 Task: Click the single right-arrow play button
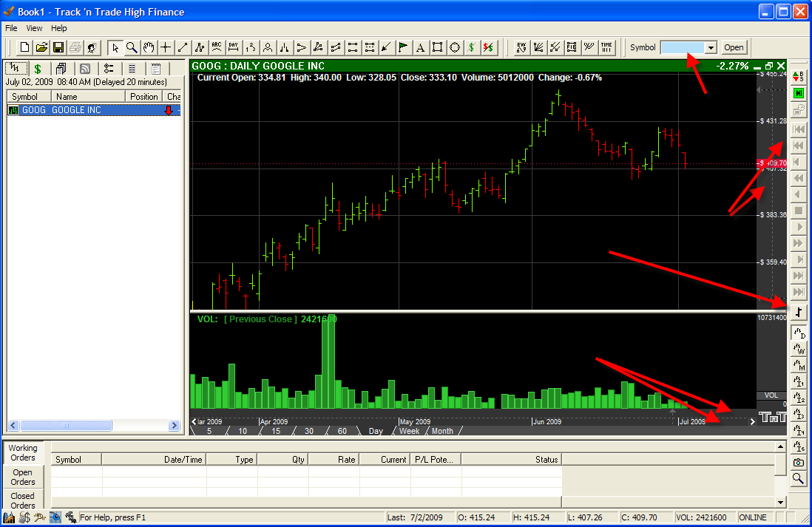point(799,227)
